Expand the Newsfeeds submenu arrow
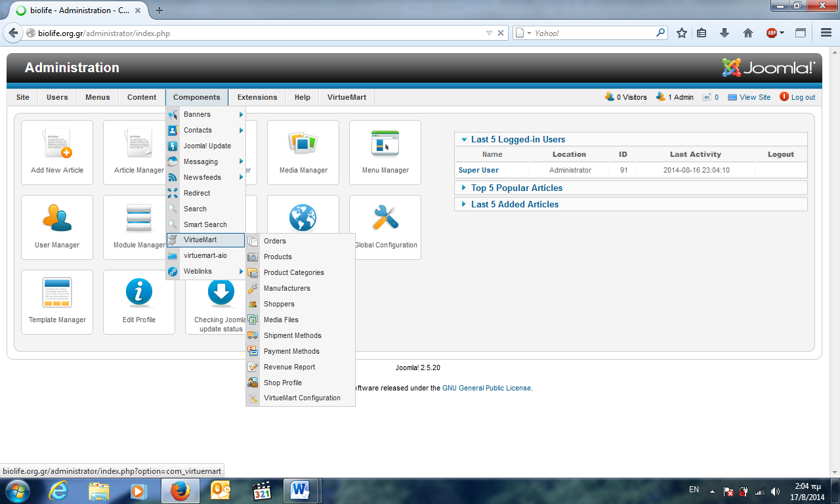 point(241,177)
